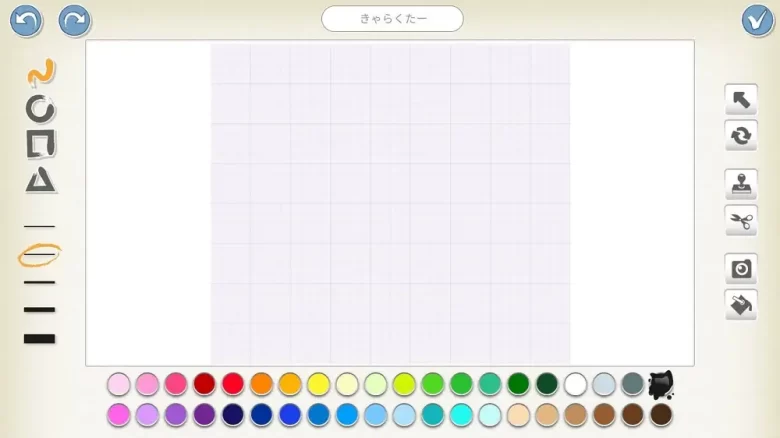
Task: Select the second-thickest line width
Action: [40, 310]
